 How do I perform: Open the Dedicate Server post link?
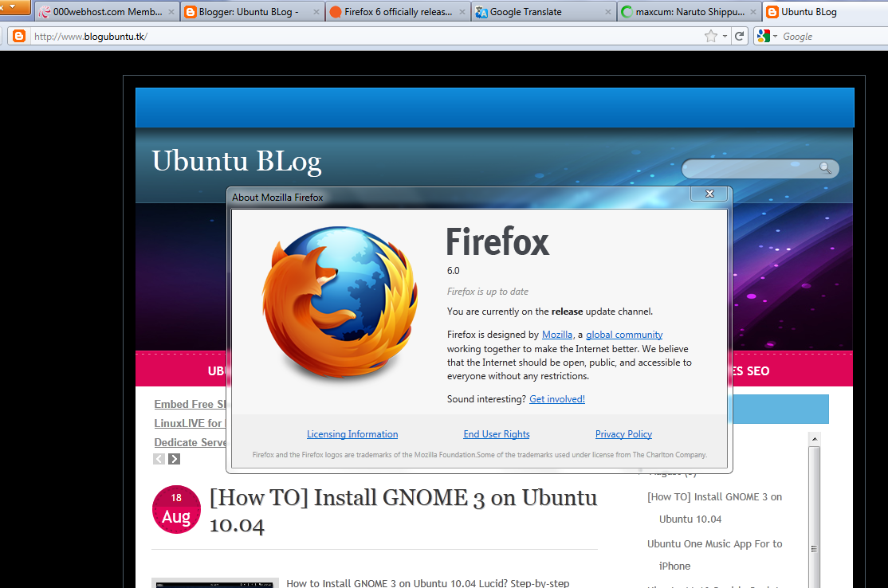click(x=190, y=442)
